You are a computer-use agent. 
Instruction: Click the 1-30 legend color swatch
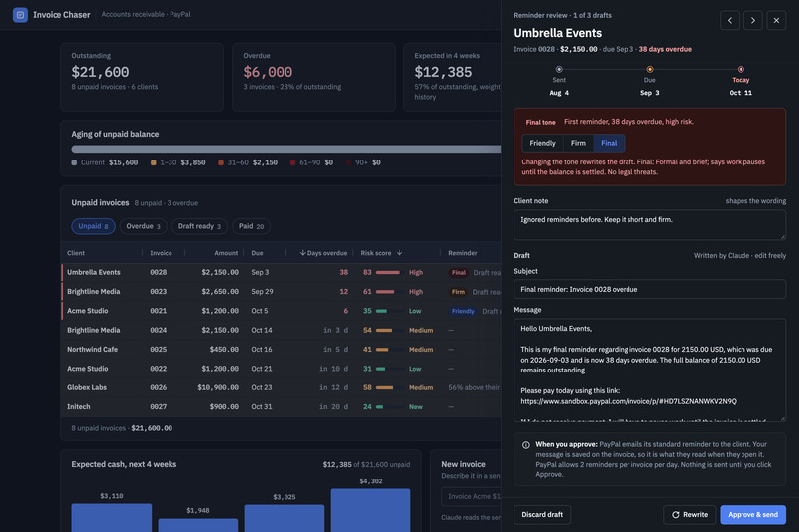153,162
